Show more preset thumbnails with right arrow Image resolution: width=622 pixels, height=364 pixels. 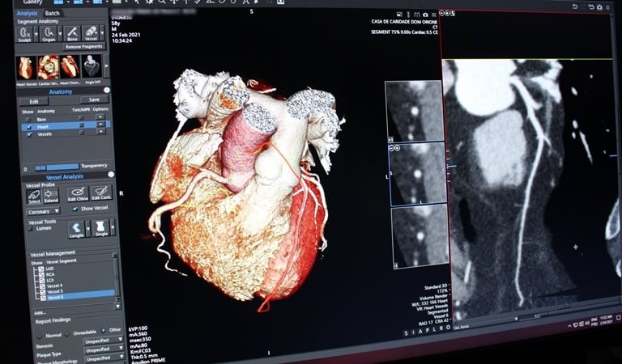click(106, 65)
